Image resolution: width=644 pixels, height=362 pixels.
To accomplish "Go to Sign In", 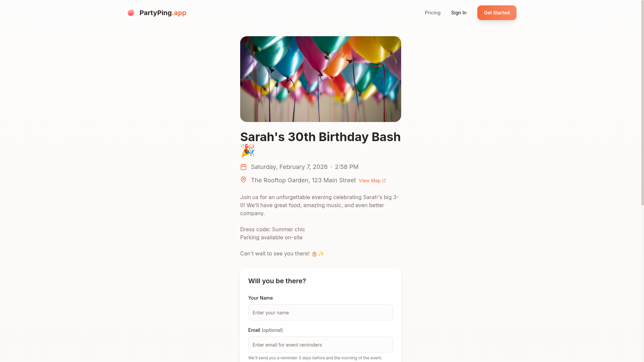I will (x=459, y=13).
